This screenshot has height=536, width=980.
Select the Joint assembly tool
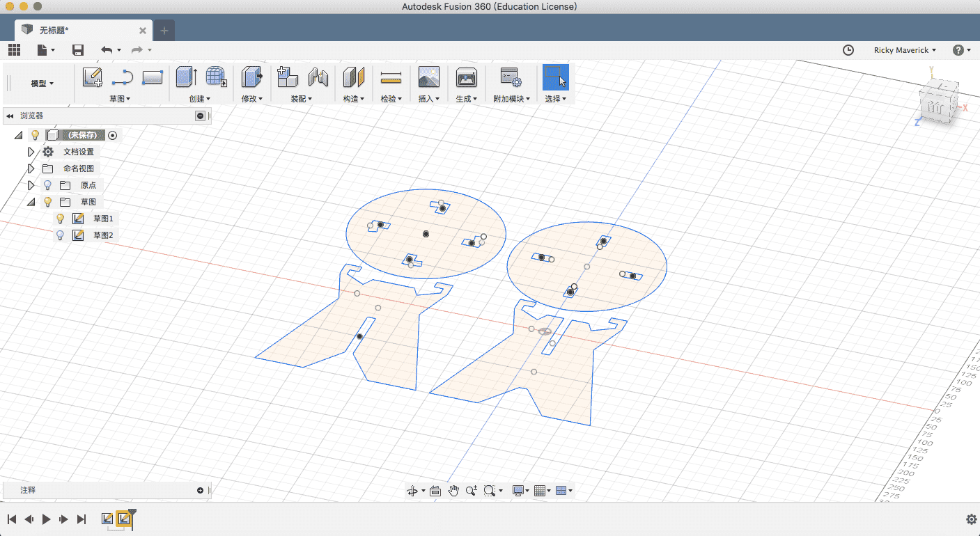318,77
